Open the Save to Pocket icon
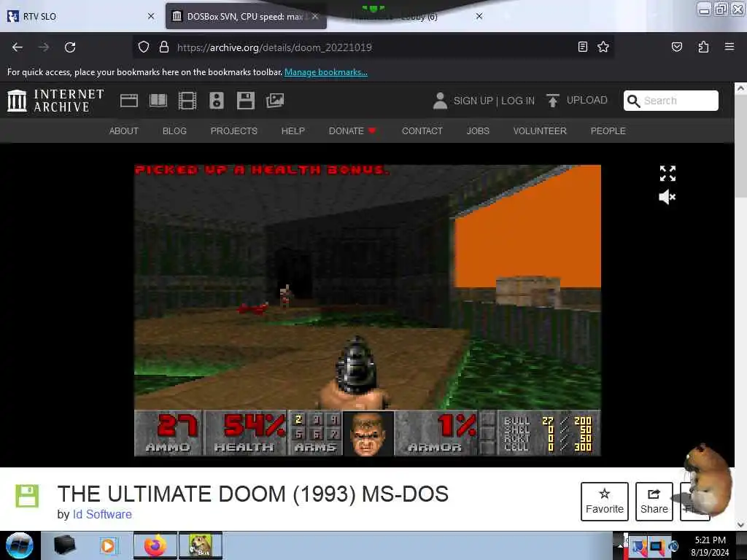The image size is (747, 560). (x=676, y=47)
